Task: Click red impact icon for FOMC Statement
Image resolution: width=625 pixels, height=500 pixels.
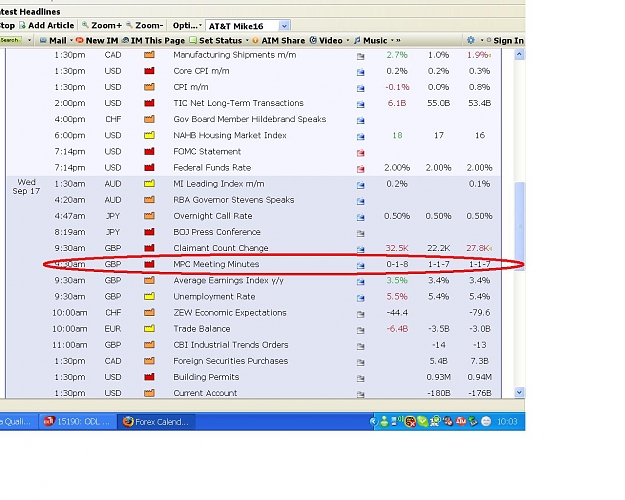Action: 149,151
